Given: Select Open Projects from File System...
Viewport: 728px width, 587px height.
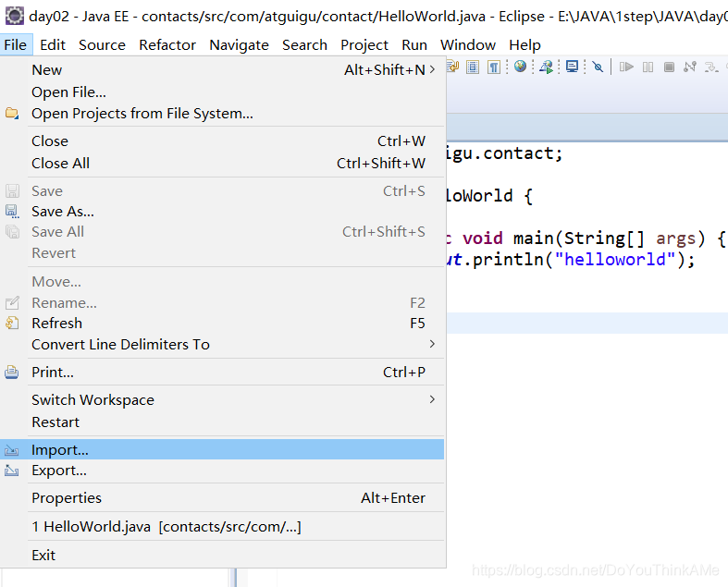Looking at the screenshot, I should [x=222, y=113].
